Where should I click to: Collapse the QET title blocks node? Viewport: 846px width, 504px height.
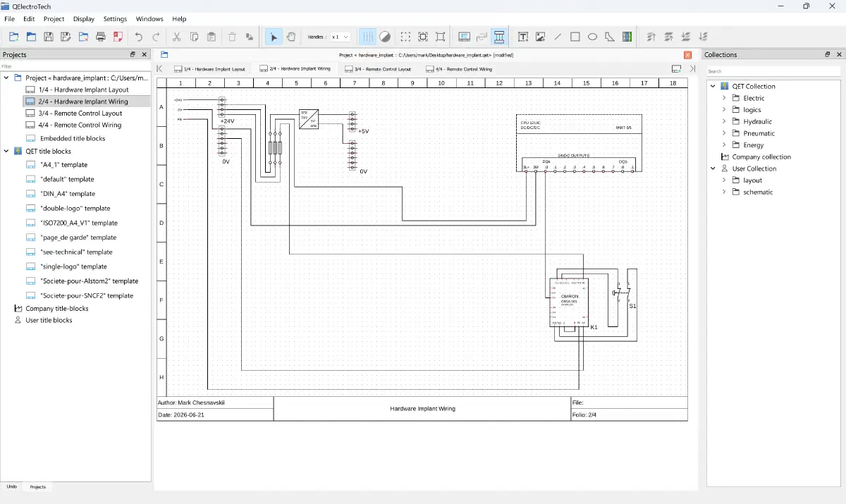[6, 151]
